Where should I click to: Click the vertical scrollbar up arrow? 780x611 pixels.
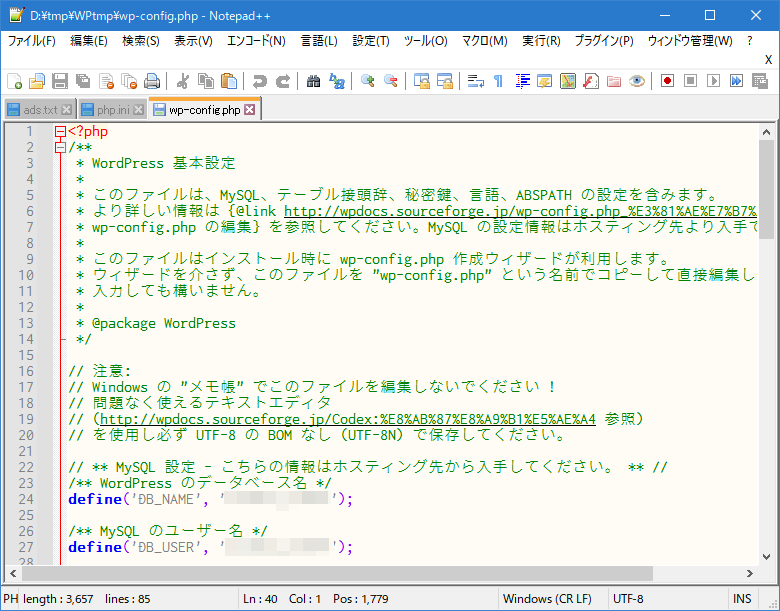point(766,132)
